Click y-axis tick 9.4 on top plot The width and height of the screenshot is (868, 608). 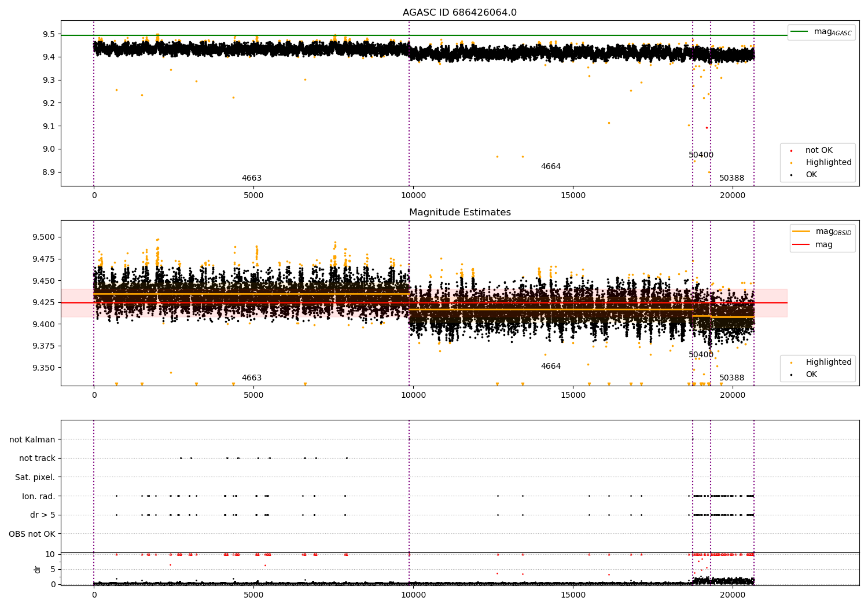click(x=49, y=57)
